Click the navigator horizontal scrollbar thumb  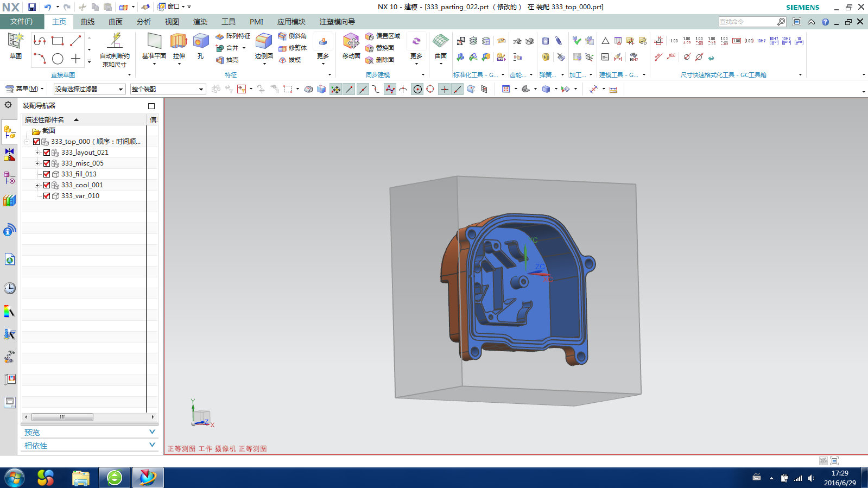pyautogui.click(x=62, y=417)
